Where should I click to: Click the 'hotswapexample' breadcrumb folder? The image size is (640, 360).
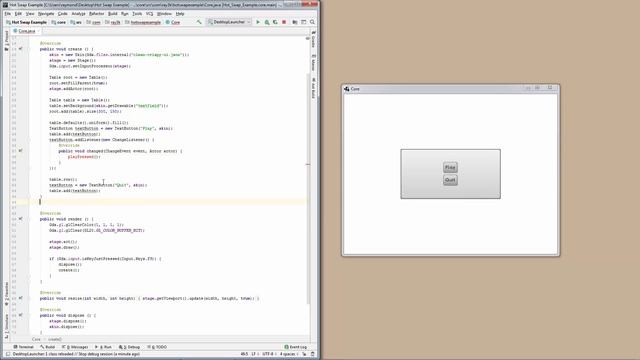pyautogui.click(x=143, y=22)
